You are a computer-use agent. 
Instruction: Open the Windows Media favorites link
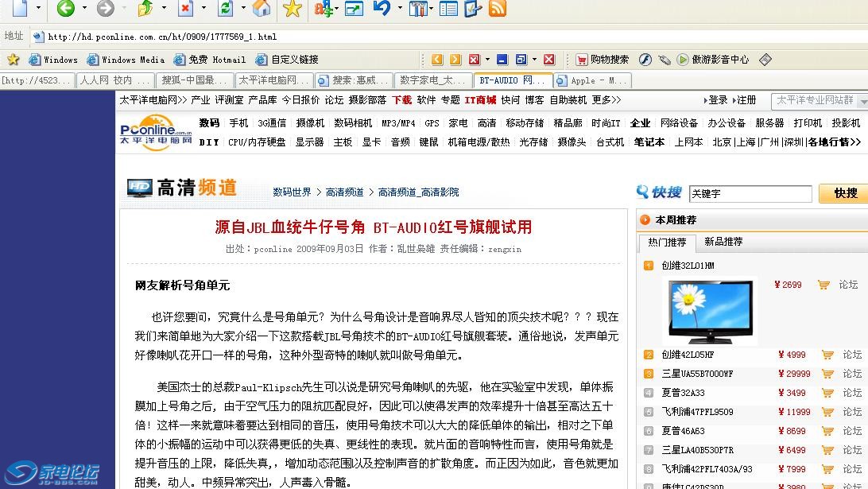click(126, 60)
